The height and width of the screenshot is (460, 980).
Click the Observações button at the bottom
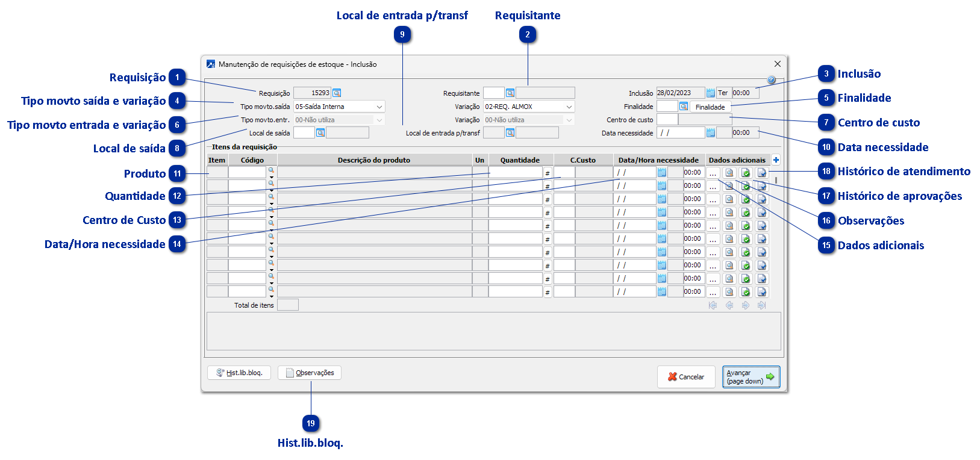tap(310, 373)
